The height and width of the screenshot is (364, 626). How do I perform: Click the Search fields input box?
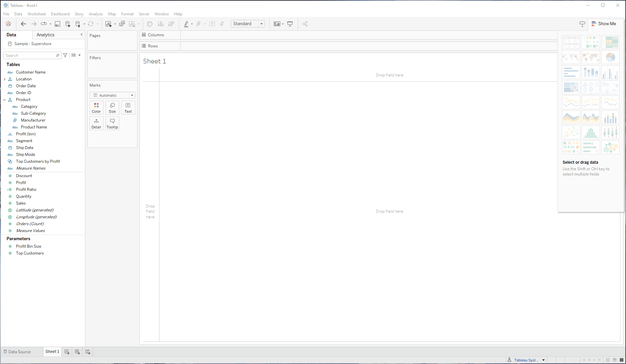[30, 56]
